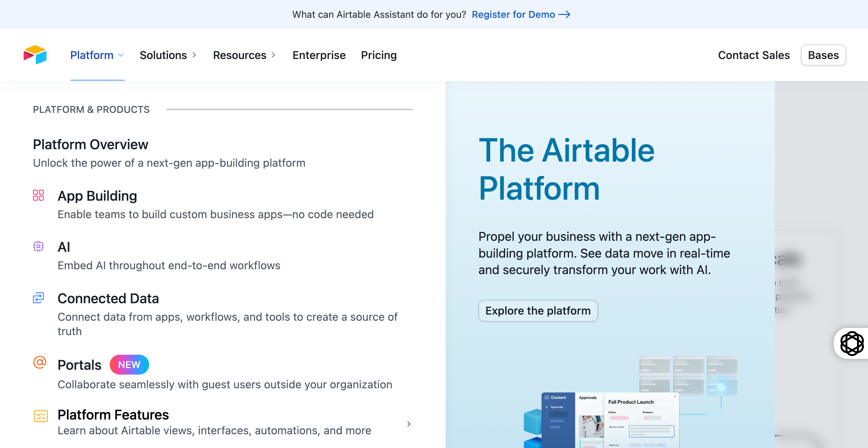Click the NEW badge beside Portals
868x448 pixels.
pyautogui.click(x=129, y=365)
